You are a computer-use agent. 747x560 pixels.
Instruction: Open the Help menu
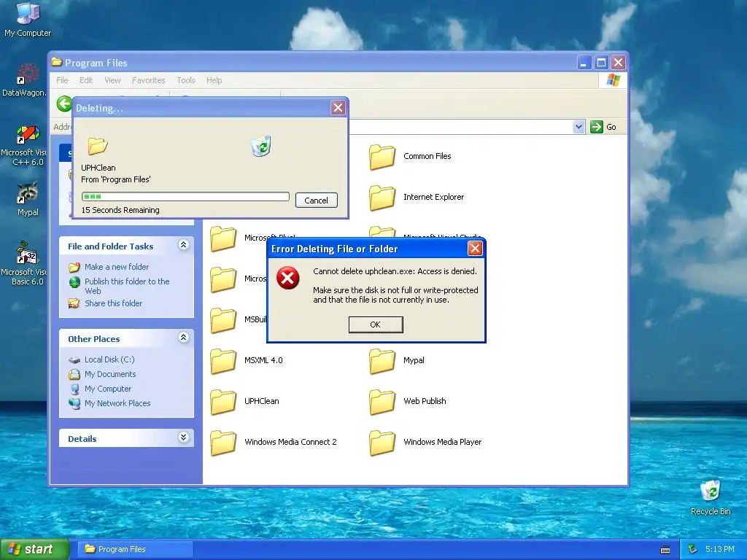click(x=214, y=80)
